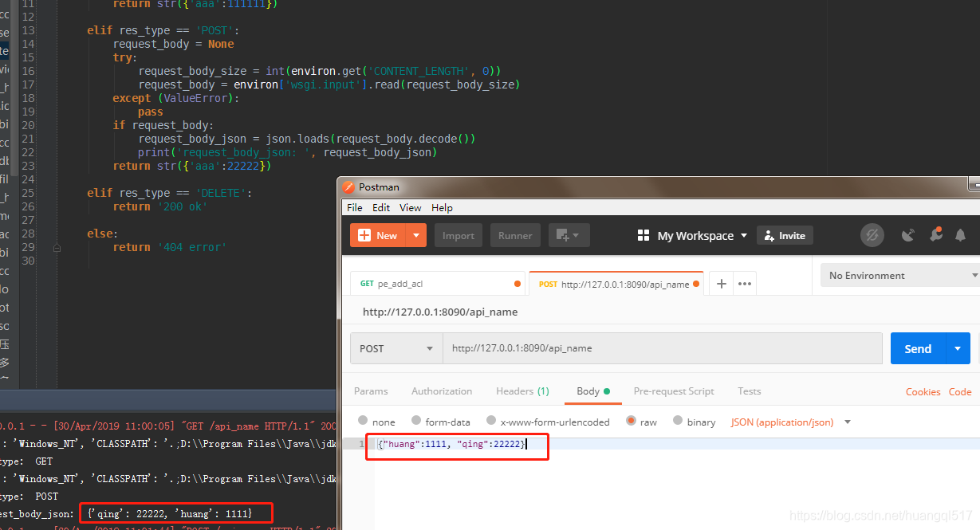
Task: Click the Import button in Postman
Action: coord(458,235)
